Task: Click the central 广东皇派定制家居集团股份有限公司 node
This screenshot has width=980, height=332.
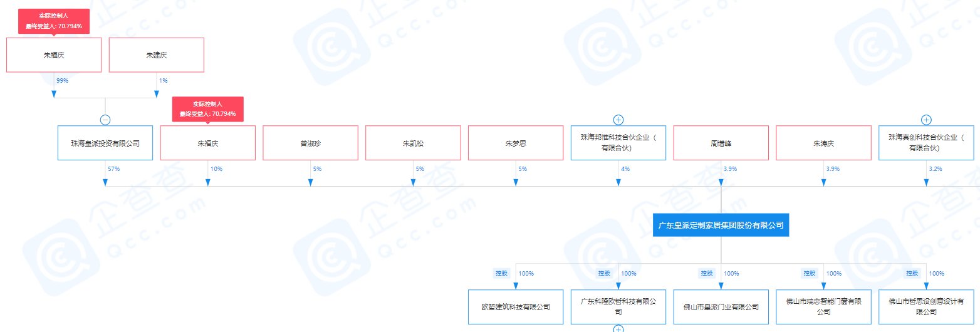Action: pos(721,224)
